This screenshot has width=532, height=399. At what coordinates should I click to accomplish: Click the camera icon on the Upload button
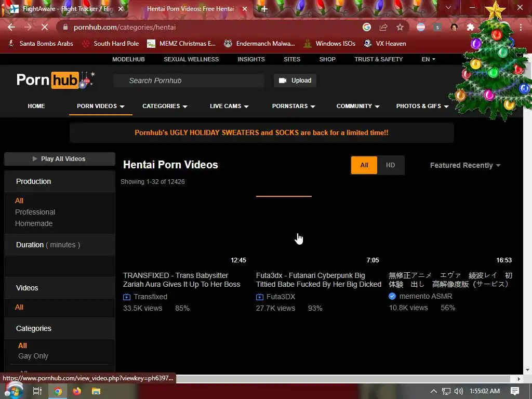pyautogui.click(x=283, y=81)
